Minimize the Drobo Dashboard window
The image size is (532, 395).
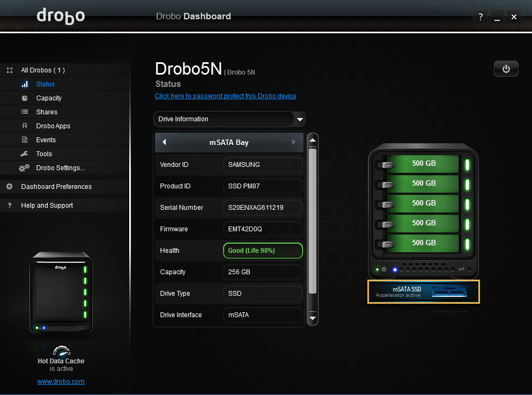(497, 17)
